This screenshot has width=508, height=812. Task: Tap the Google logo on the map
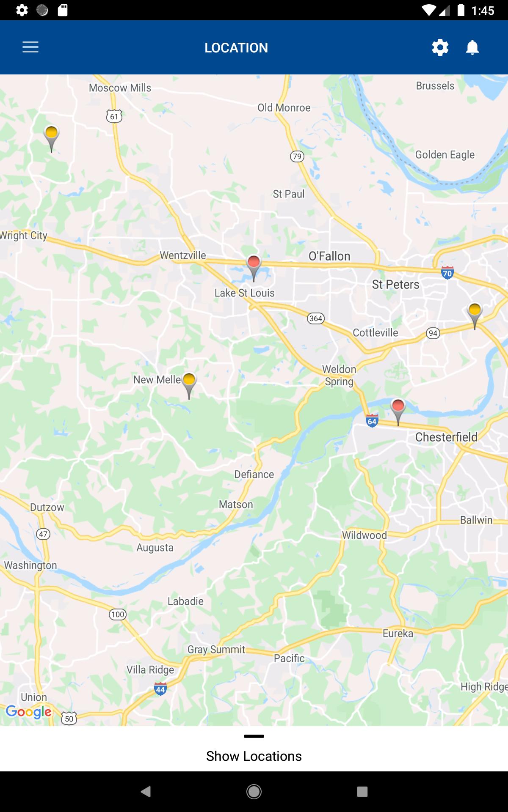coord(28,712)
